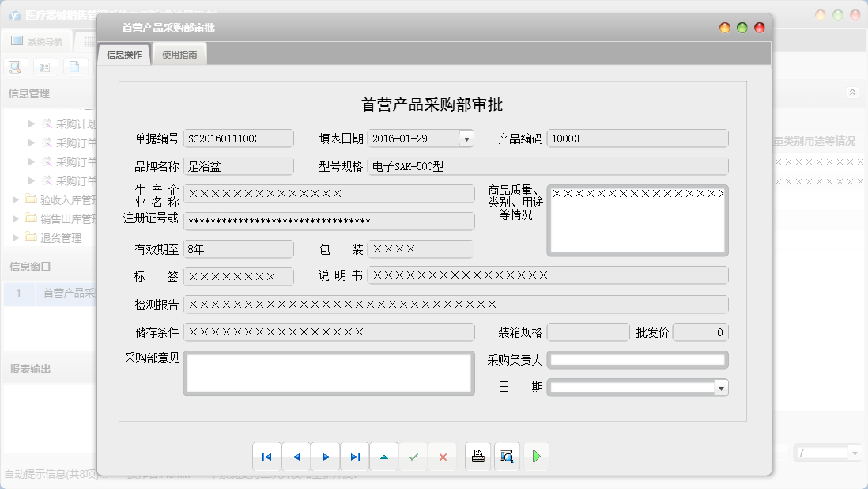Click the list-view icon in main window toolbar

(45, 67)
